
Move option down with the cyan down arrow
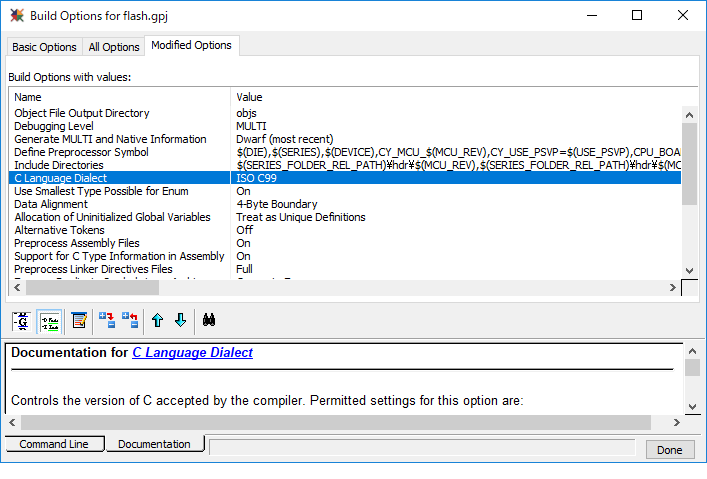tap(180, 320)
